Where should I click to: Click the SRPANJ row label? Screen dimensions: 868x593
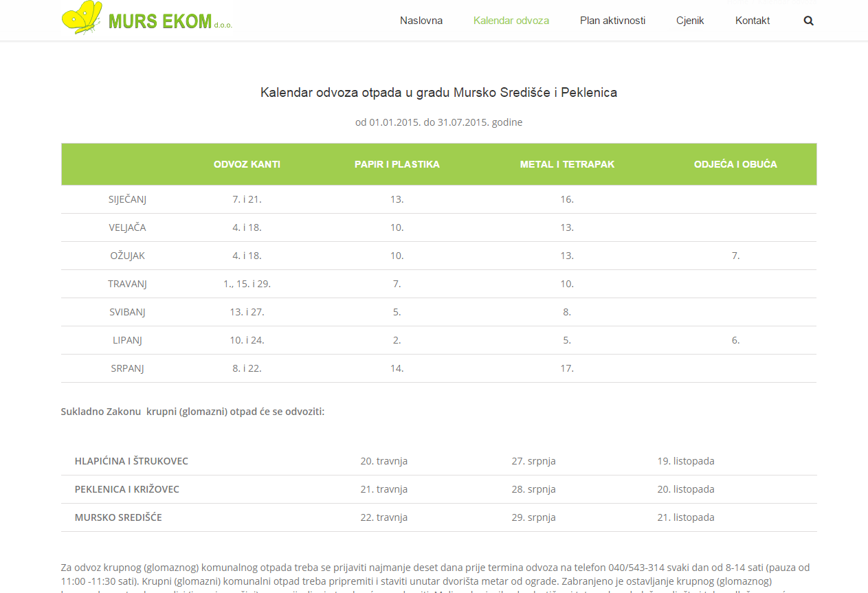[x=128, y=368]
